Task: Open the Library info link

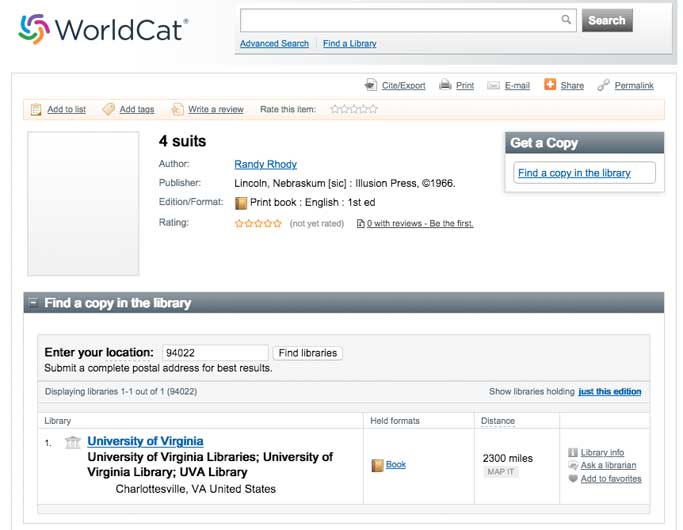Action: point(602,452)
